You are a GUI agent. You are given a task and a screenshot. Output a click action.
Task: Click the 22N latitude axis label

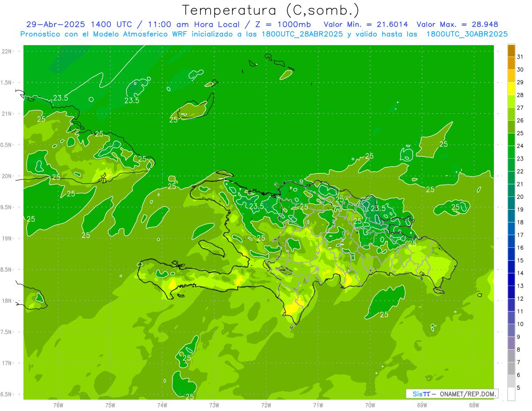7,51
